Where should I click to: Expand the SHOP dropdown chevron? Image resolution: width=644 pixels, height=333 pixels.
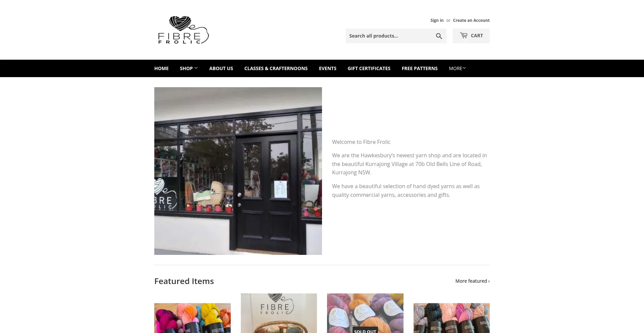click(x=196, y=68)
